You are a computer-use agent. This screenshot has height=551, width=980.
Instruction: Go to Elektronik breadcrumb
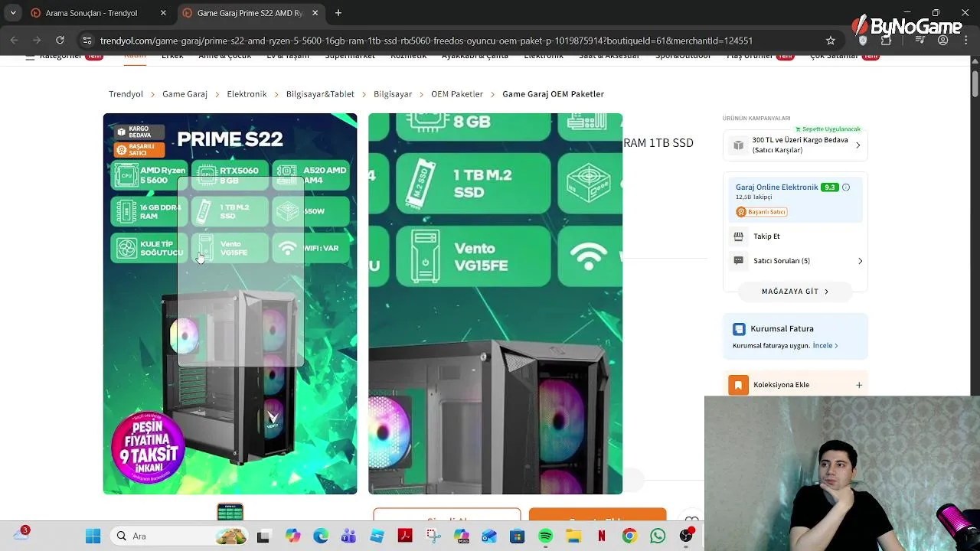click(247, 94)
